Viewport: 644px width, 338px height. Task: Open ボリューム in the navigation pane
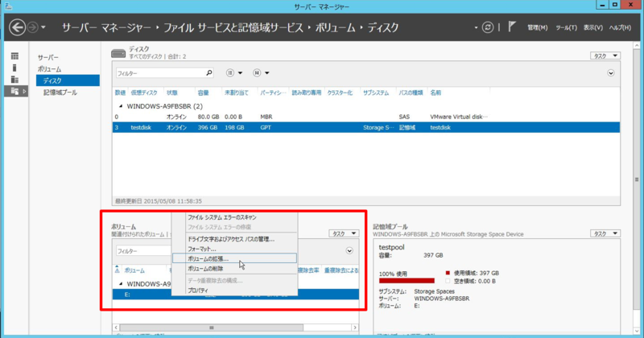[49, 69]
